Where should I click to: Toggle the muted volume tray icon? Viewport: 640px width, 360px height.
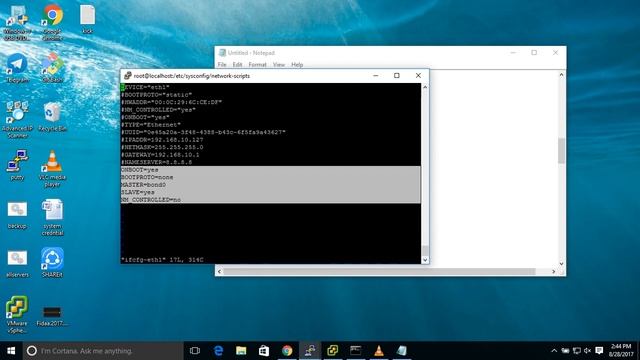(588, 351)
